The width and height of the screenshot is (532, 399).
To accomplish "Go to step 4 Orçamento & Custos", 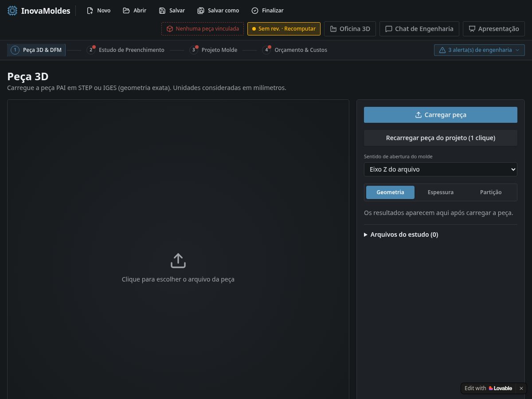I will pyautogui.click(x=294, y=50).
